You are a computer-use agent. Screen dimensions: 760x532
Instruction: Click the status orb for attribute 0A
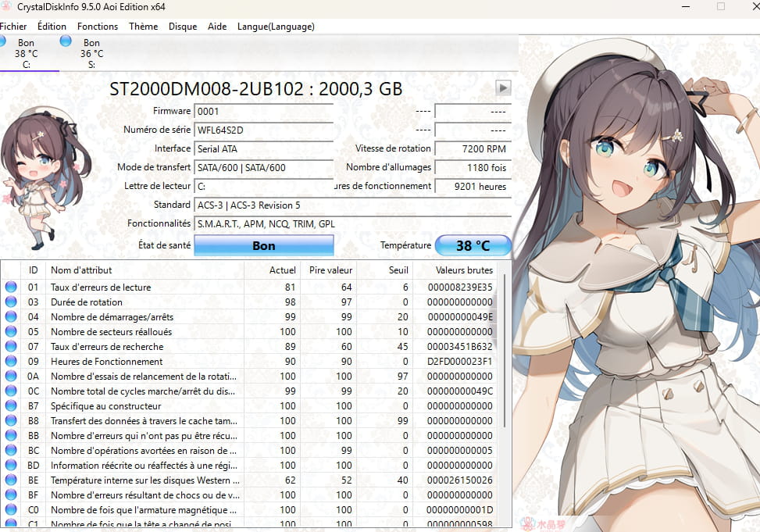tap(11, 376)
